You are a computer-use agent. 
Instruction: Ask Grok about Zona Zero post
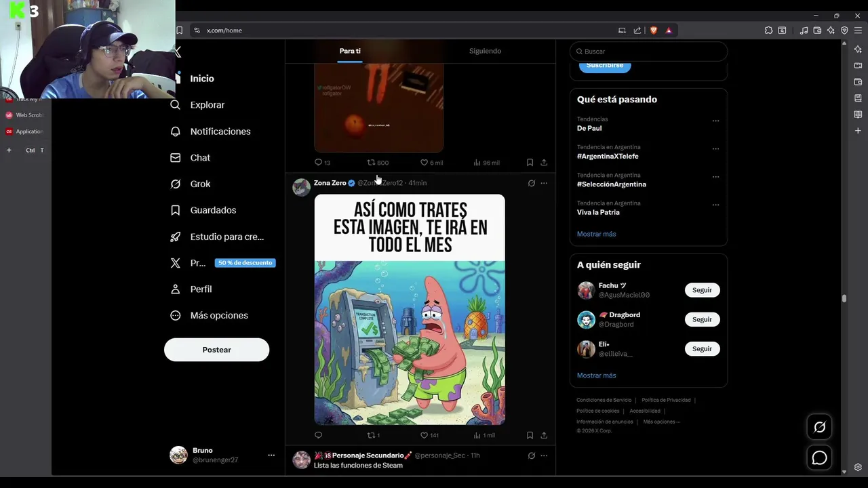point(532,183)
